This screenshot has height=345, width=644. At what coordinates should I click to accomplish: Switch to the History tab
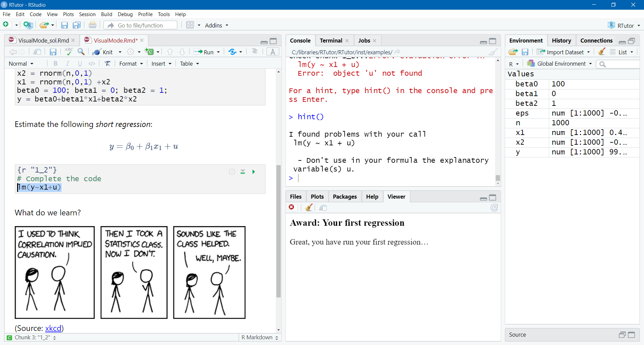(x=561, y=41)
